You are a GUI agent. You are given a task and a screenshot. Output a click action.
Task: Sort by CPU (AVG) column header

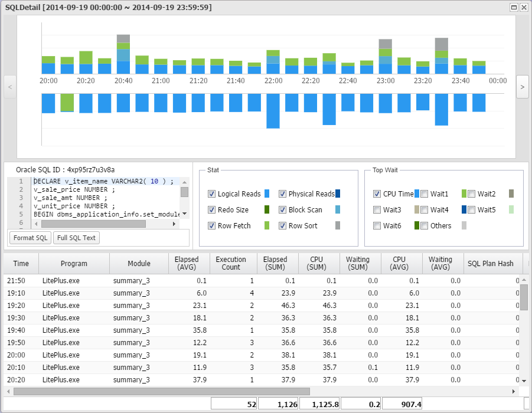coord(402,264)
